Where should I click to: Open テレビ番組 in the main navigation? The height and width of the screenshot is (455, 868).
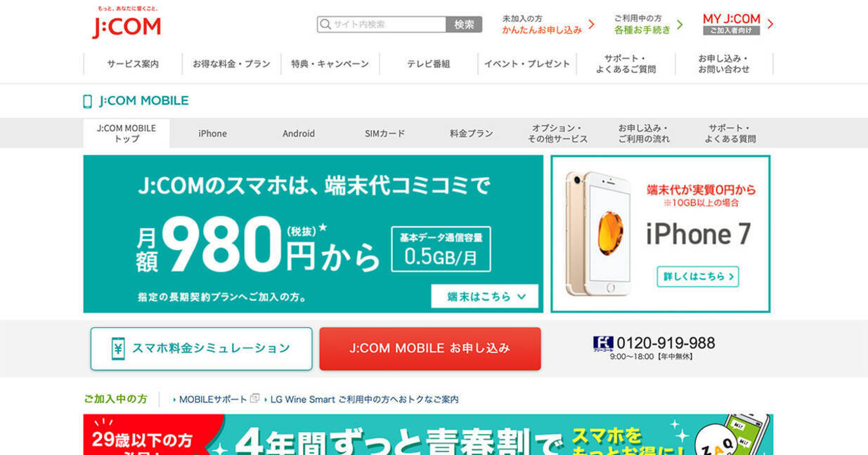429,64
